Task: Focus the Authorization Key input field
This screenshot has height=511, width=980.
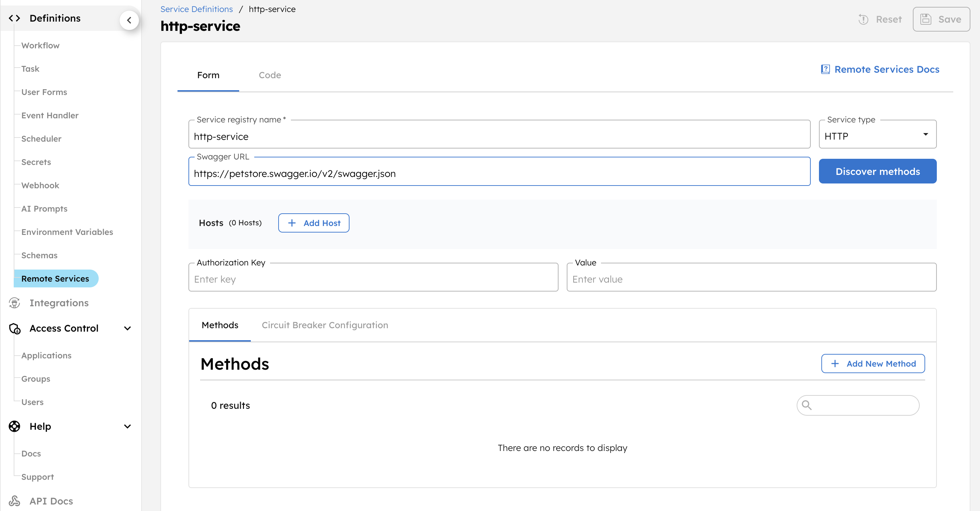Action: click(373, 279)
